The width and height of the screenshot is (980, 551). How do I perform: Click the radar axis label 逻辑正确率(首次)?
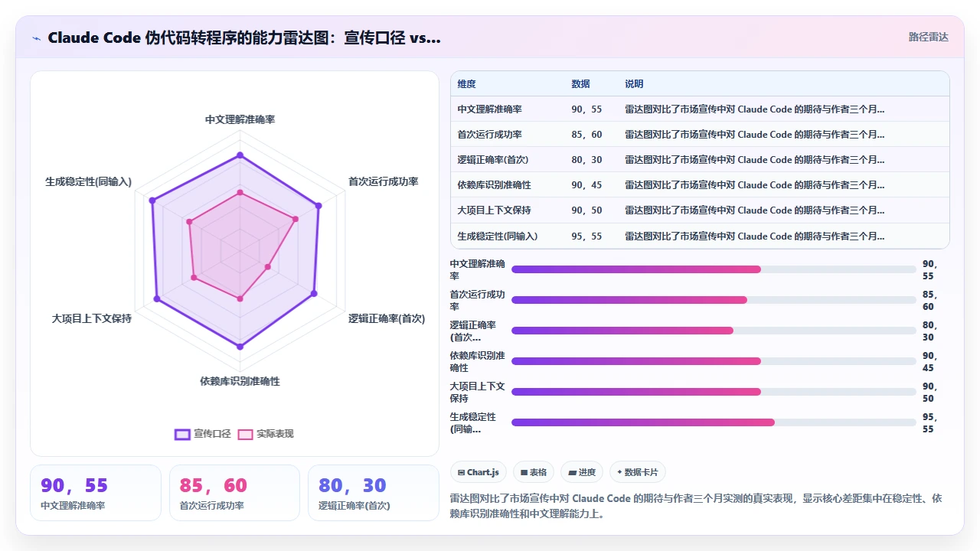[387, 318]
